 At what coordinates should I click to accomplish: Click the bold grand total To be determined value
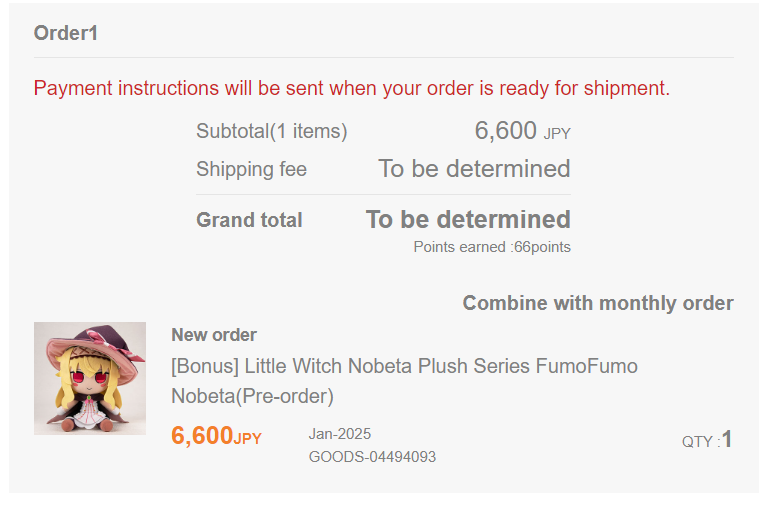click(x=468, y=219)
